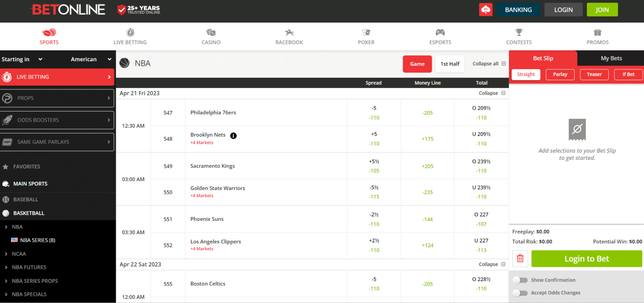
Task: Select the CASINO chips icon
Action: coord(211,32)
